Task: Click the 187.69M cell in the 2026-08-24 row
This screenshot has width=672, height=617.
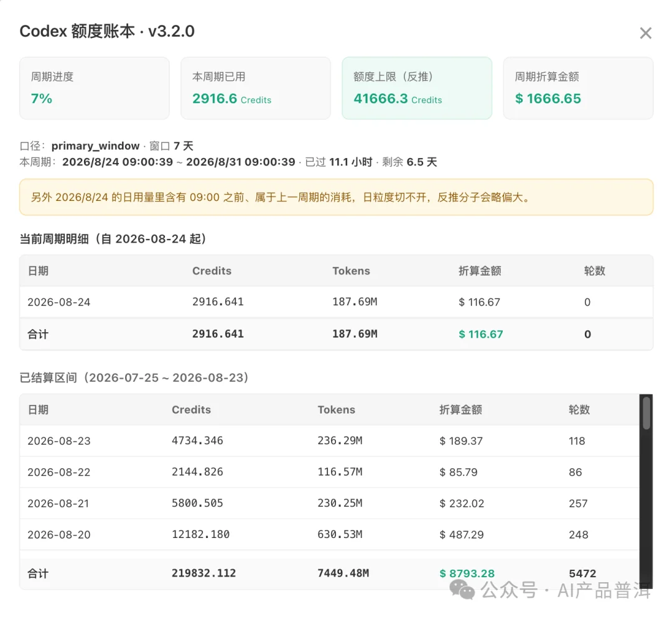Action: (355, 302)
